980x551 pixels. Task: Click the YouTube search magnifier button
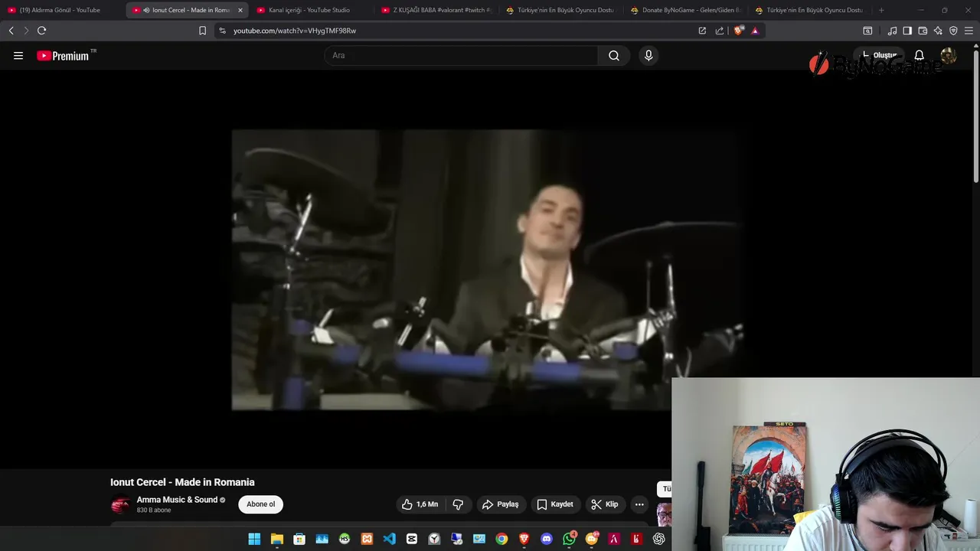click(x=614, y=56)
